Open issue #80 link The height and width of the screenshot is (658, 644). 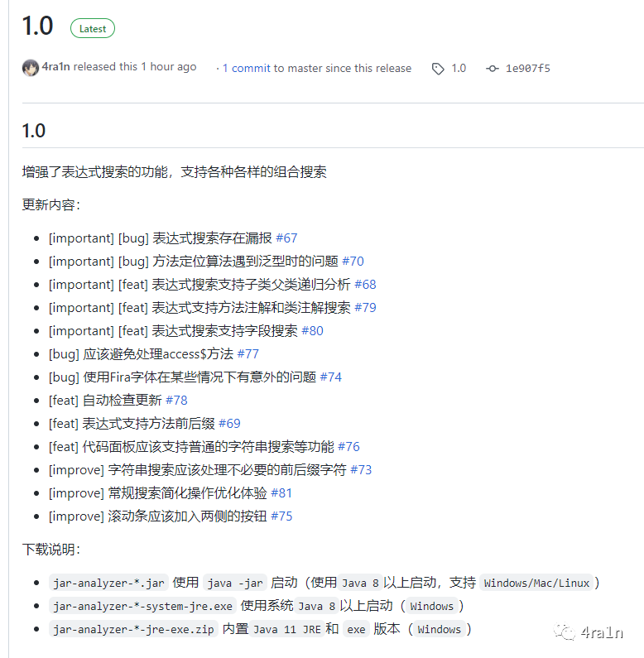(x=312, y=331)
